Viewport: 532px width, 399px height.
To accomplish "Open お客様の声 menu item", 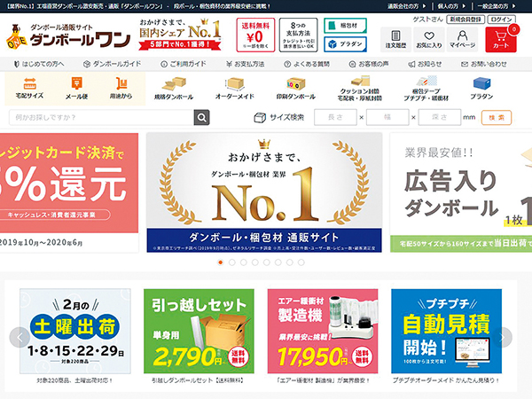I will (x=369, y=64).
